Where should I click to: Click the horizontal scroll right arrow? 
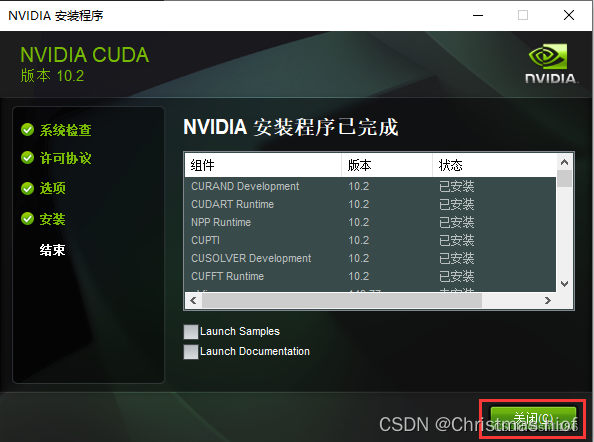click(548, 301)
